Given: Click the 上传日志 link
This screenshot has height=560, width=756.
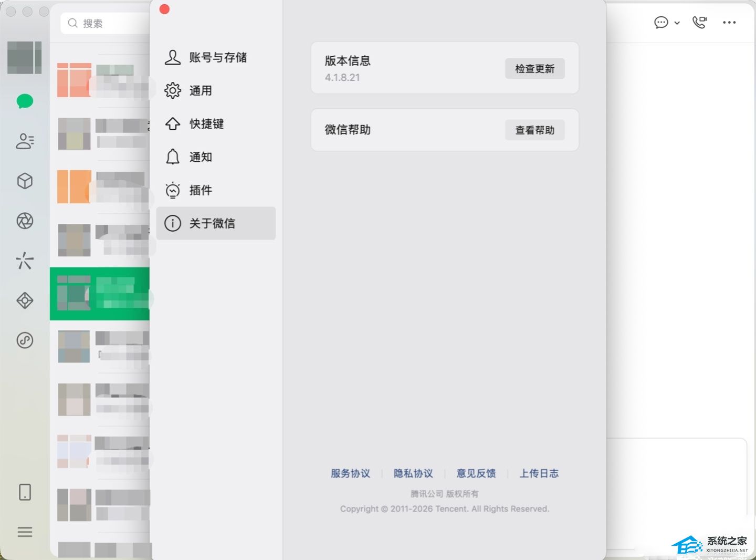Looking at the screenshot, I should 539,473.
